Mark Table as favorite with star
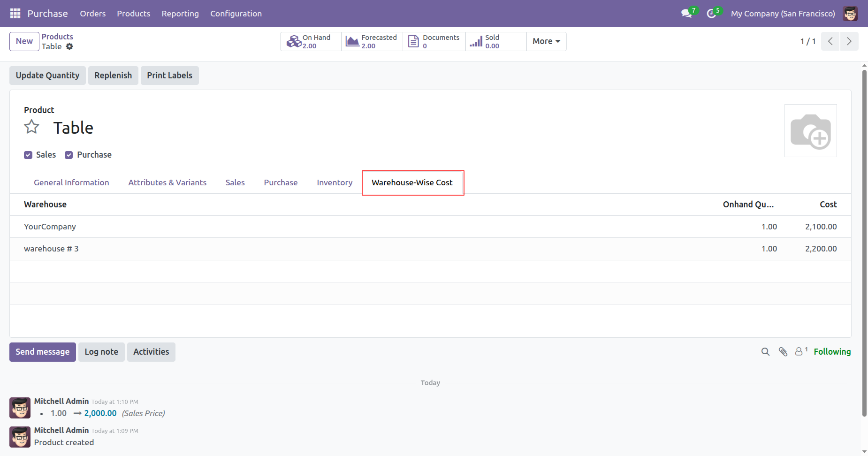This screenshot has width=868, height=456. pyautogui.click(x=32, y=127)
